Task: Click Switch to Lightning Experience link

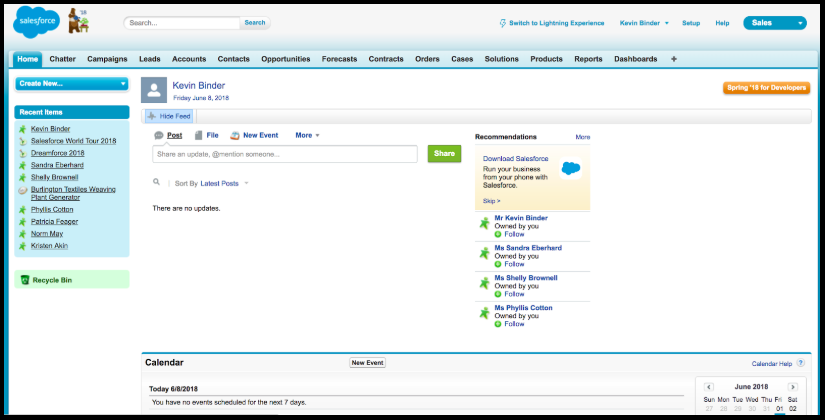Action: coord(556,23)
